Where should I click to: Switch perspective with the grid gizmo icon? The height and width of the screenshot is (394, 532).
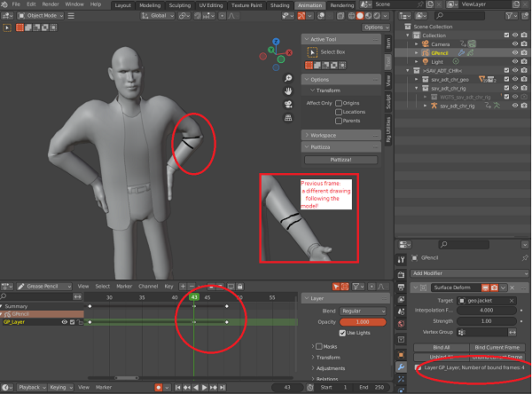coord(288,117)
